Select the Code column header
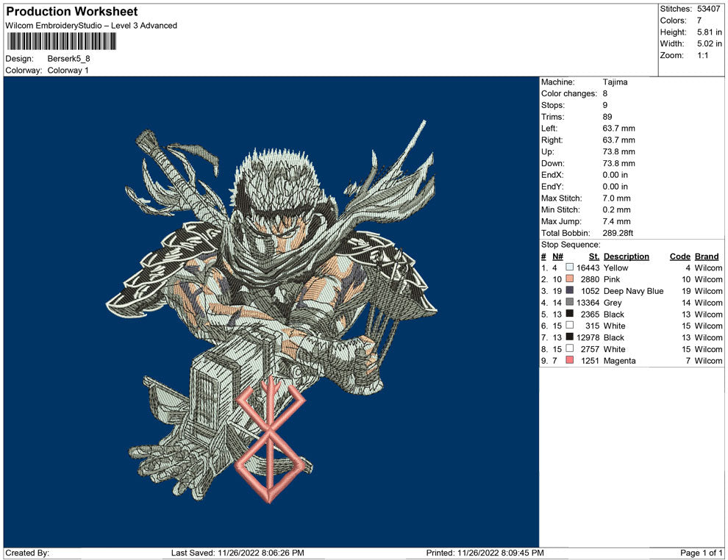 (679, 256)
